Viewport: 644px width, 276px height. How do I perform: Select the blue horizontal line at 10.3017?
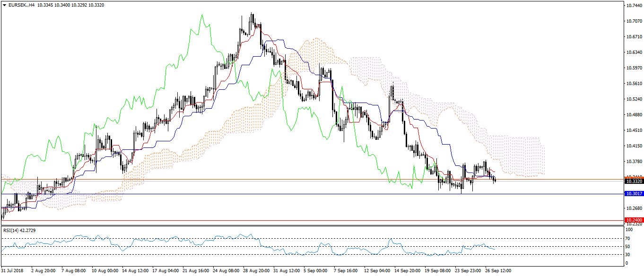point(284,194)
